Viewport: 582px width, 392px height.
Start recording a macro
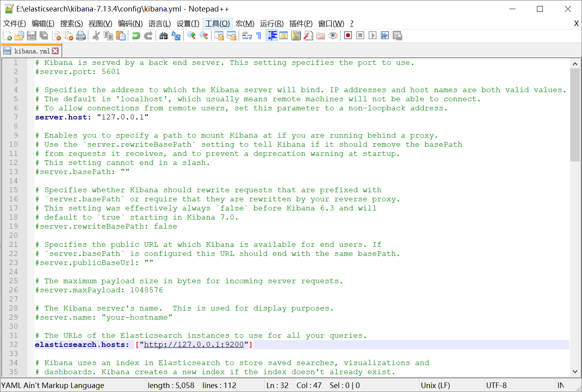(x=348, y=36)
